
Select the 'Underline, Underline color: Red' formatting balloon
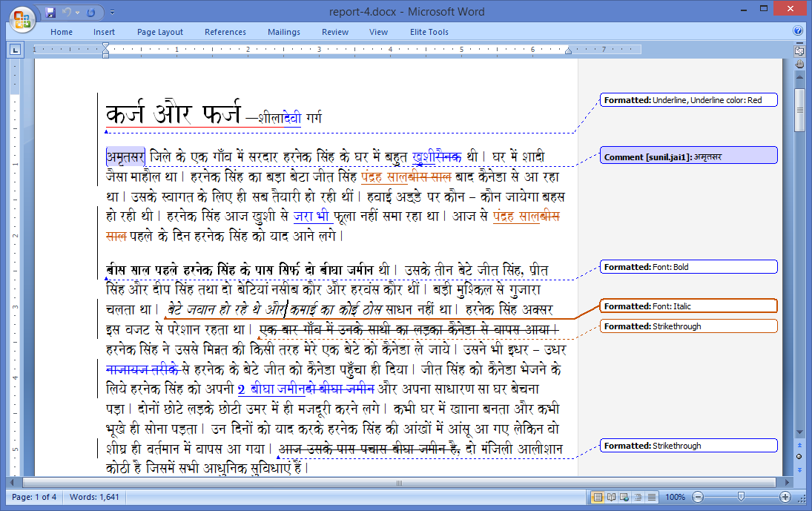689,100
